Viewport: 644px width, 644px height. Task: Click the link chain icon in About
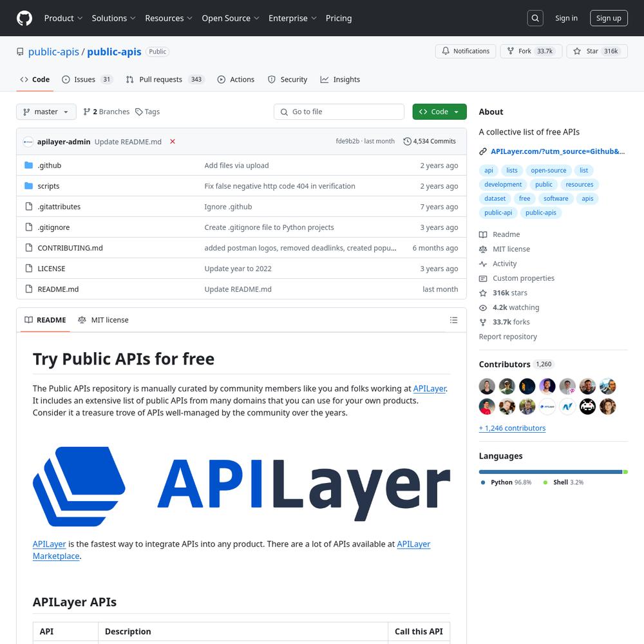click(x=483, y=151)
